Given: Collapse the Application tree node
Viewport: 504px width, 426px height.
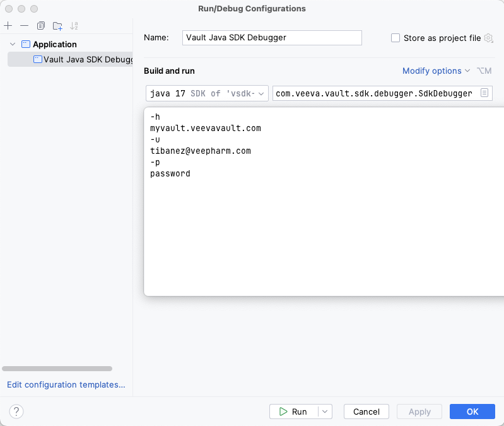Looking at the screenshot, I should (x=13, y=44).
